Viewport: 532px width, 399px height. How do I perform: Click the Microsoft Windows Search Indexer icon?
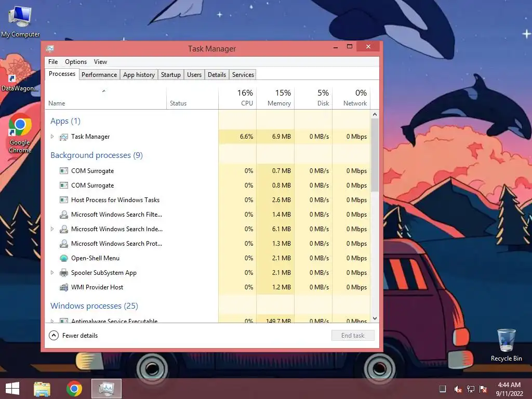point(63,229)
